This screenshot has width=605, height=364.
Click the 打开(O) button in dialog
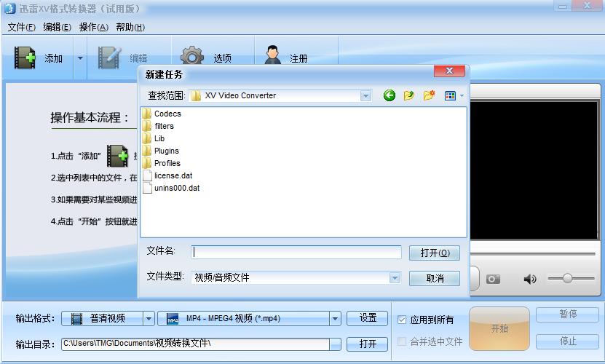point(435,253)
